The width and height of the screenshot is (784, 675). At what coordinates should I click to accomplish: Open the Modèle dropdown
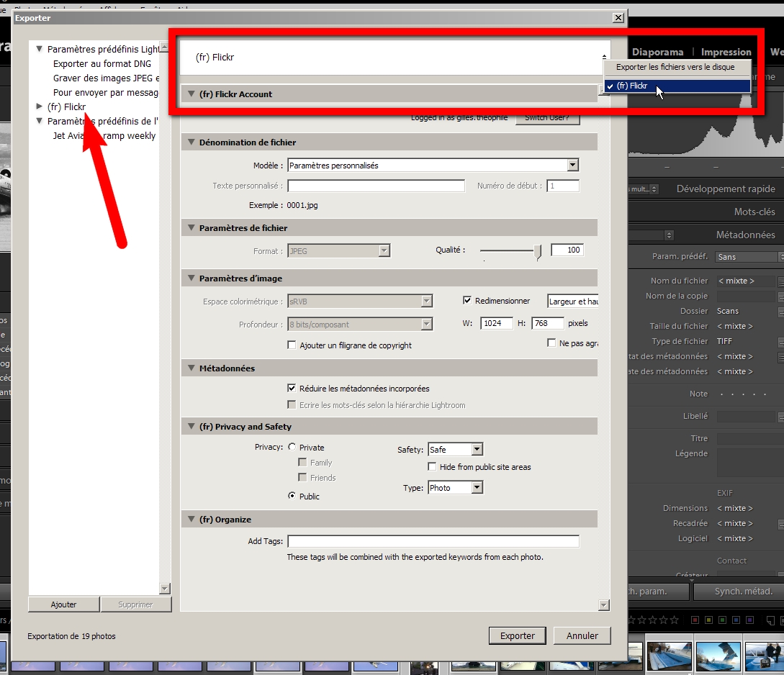click(573, 165)
